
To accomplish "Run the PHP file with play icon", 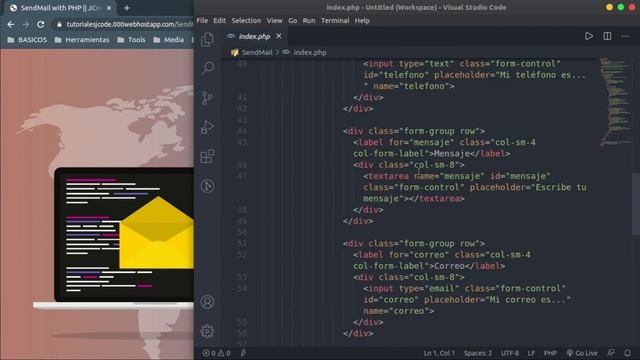I will [589, 36].
